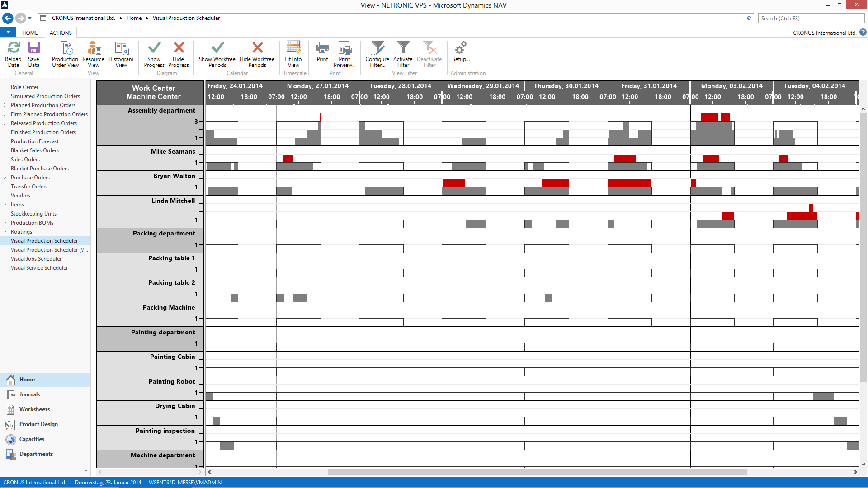This screenshot has width=868, height=488.
Task: Click the Monday, 27.01.2014 date header
Action: click(317, 86)
